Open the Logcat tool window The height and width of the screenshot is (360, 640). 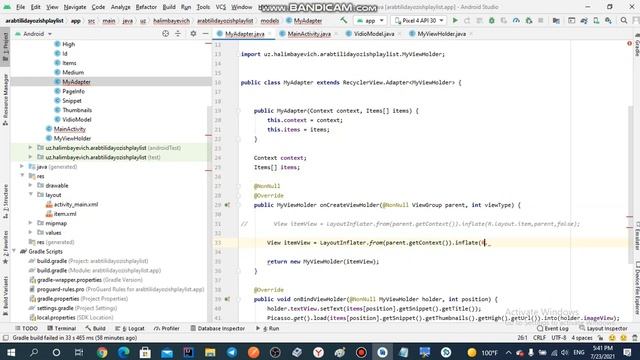(x=130, y=328)
